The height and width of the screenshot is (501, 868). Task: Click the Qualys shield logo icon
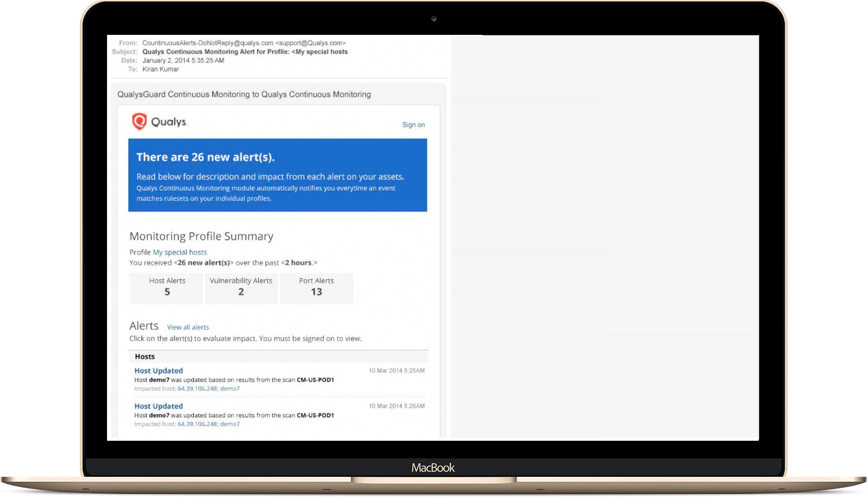click(x=139, y=121)
